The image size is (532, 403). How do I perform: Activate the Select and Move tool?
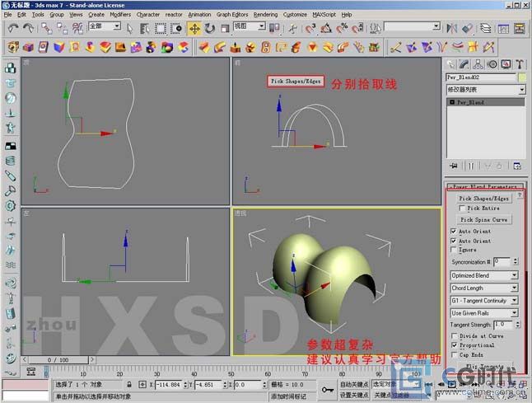tap(194, 29)
